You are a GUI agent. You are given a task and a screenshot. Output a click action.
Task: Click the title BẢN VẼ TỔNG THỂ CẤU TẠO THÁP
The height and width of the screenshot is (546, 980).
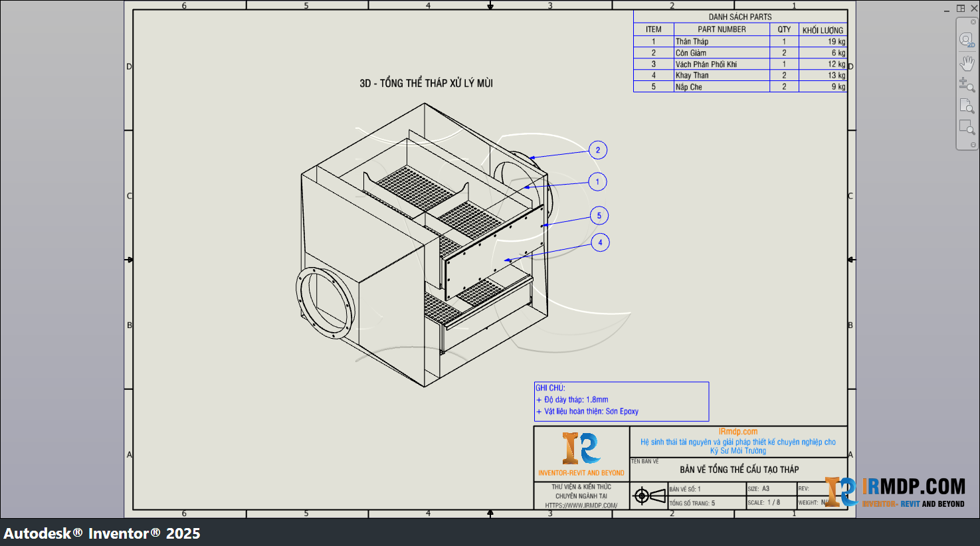[x=739, y=470]
